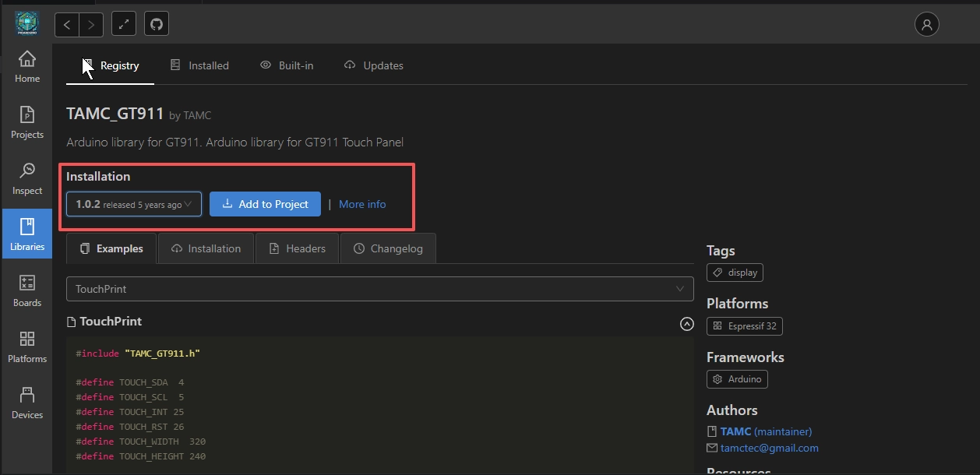Click the '#define TOUCH_SDA 4' code line

tap(130, 382)
